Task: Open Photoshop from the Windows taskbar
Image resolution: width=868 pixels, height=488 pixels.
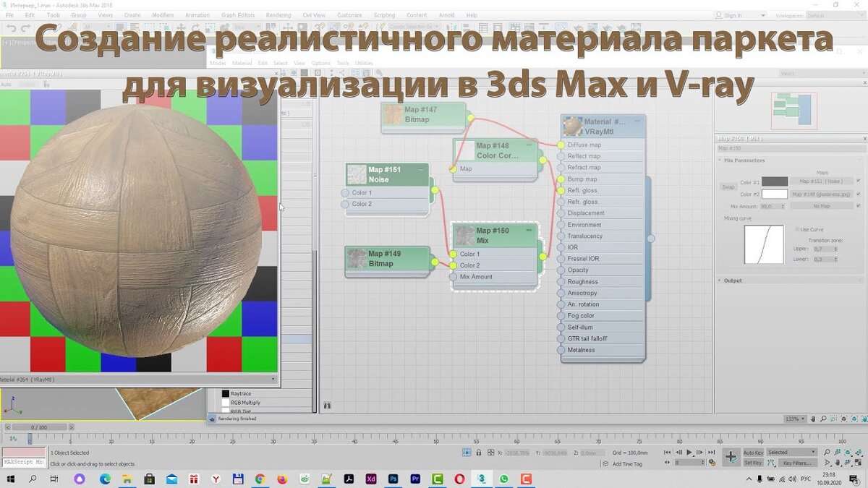Action: tap(392, 479)
